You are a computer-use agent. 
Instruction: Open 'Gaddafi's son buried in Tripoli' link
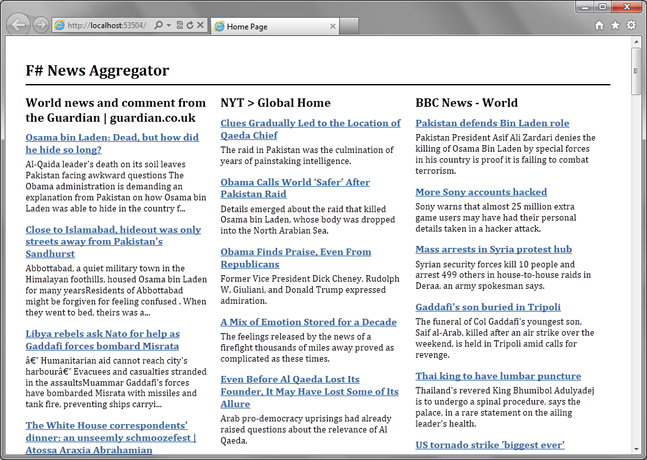click(x=488, y=307)
